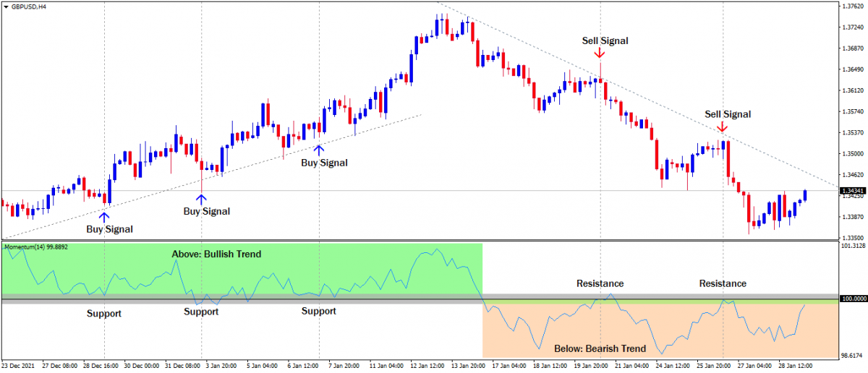Click time axis label 27 Dec 08:00
Image resolution: width=868 pixels, height=373 pixels.
click(x=60, y=366)
